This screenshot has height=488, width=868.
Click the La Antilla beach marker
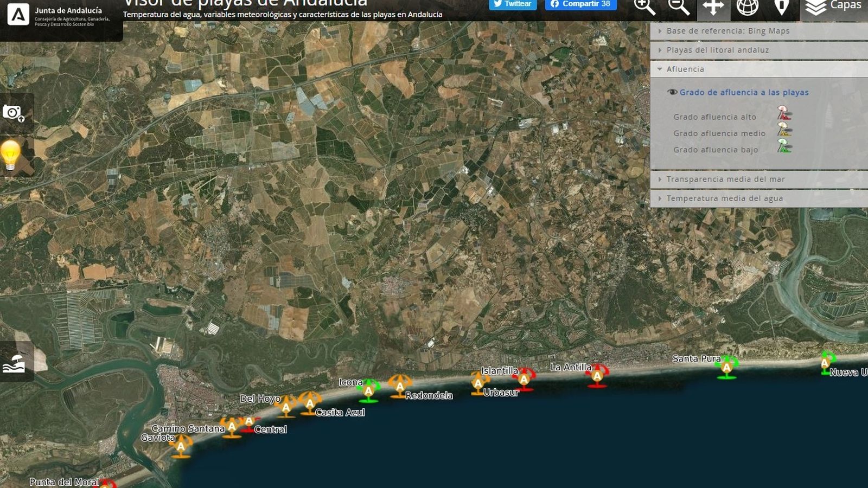point(597,375)
